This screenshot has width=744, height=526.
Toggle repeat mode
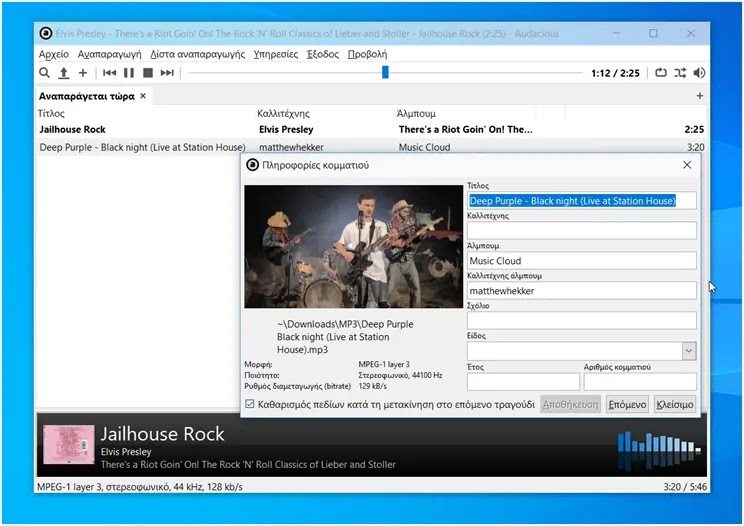[x=661, y=73]
